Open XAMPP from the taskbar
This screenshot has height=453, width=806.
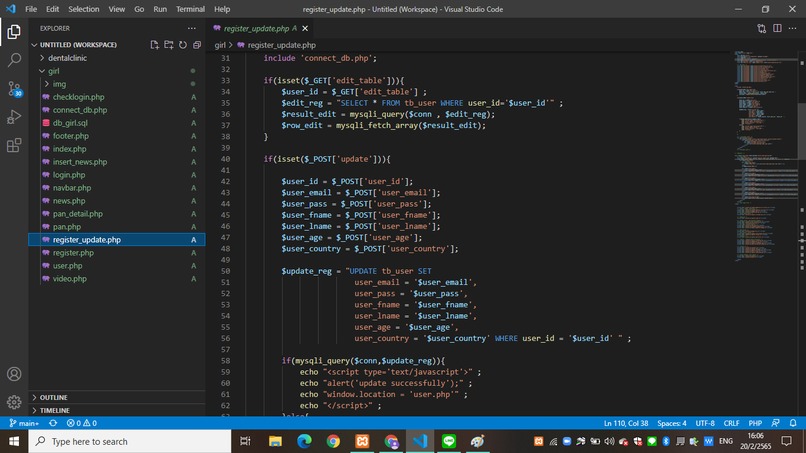(x=362, y=441)
